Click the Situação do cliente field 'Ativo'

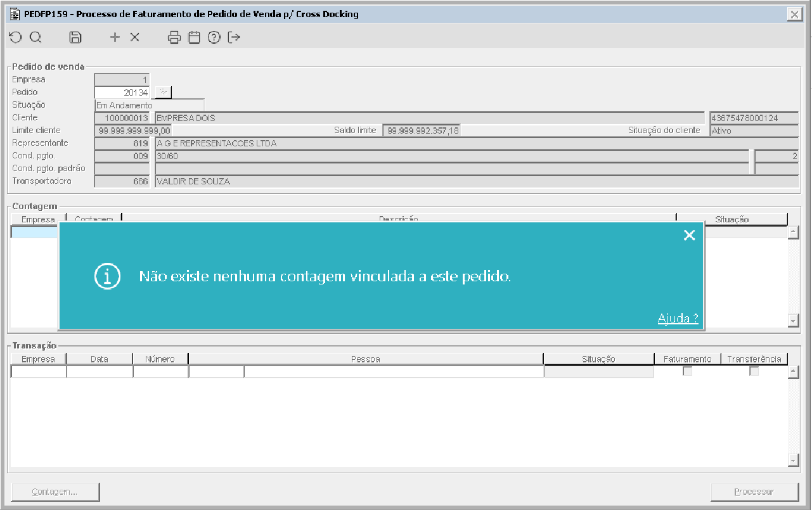point(754,131)
